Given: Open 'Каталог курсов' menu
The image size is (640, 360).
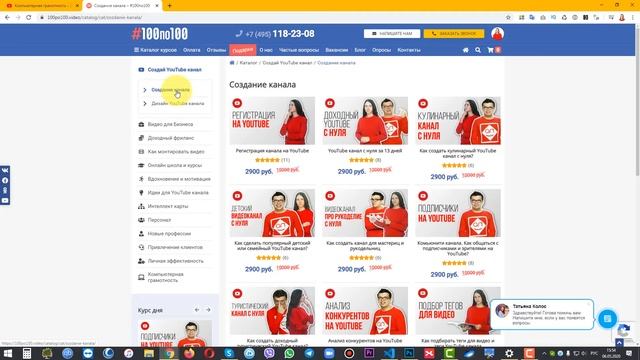Looking at the screenshot, I should 155,50.
